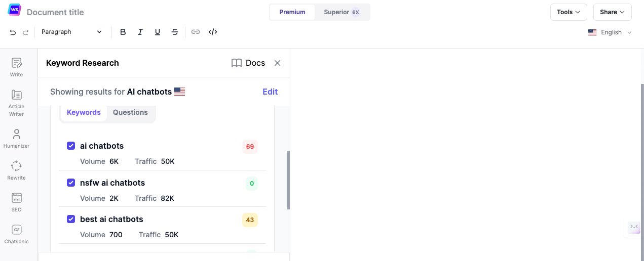Apply strikethrough formatting

175,32
